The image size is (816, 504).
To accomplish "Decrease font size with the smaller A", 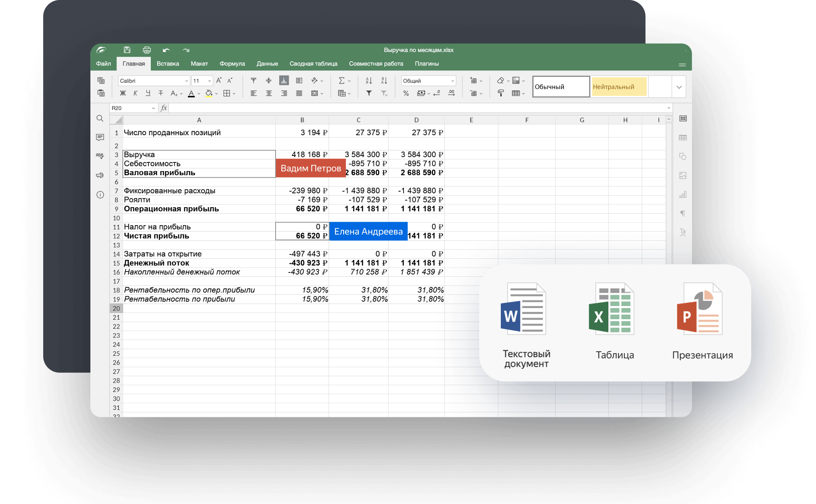I will pos(230,80).
